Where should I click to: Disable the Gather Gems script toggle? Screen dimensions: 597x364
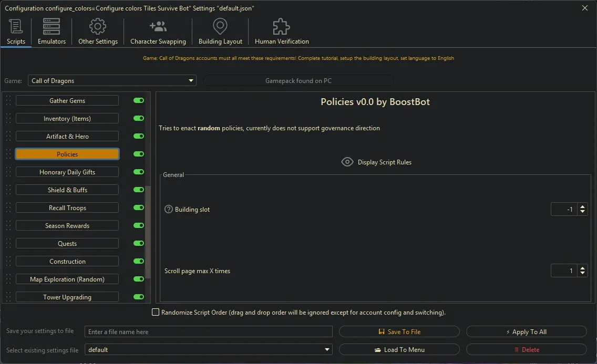click(138, 100)
